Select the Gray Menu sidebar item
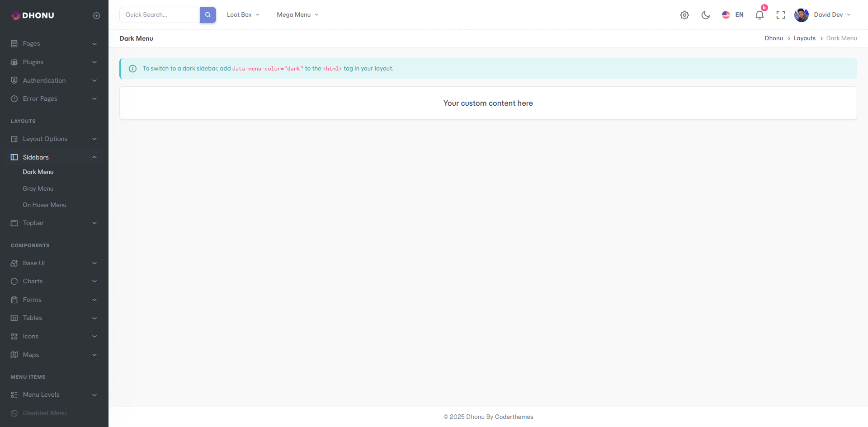 point(38,188)
